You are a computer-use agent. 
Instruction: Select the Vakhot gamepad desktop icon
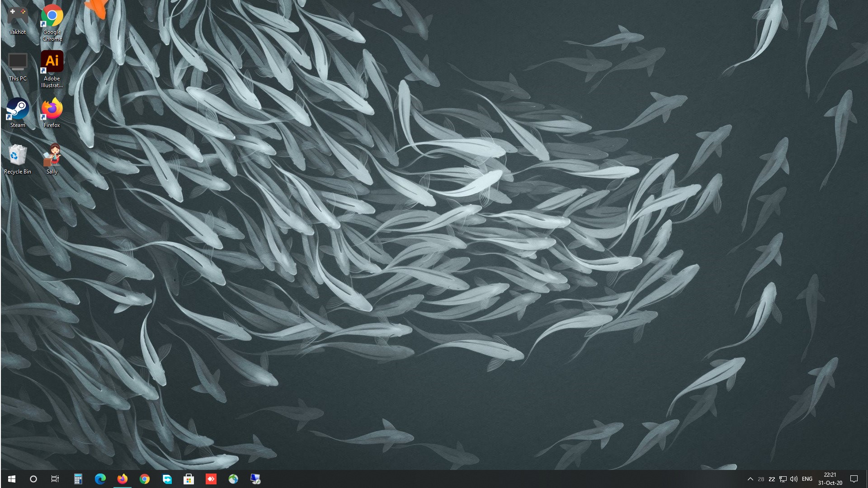coord(18,20)
